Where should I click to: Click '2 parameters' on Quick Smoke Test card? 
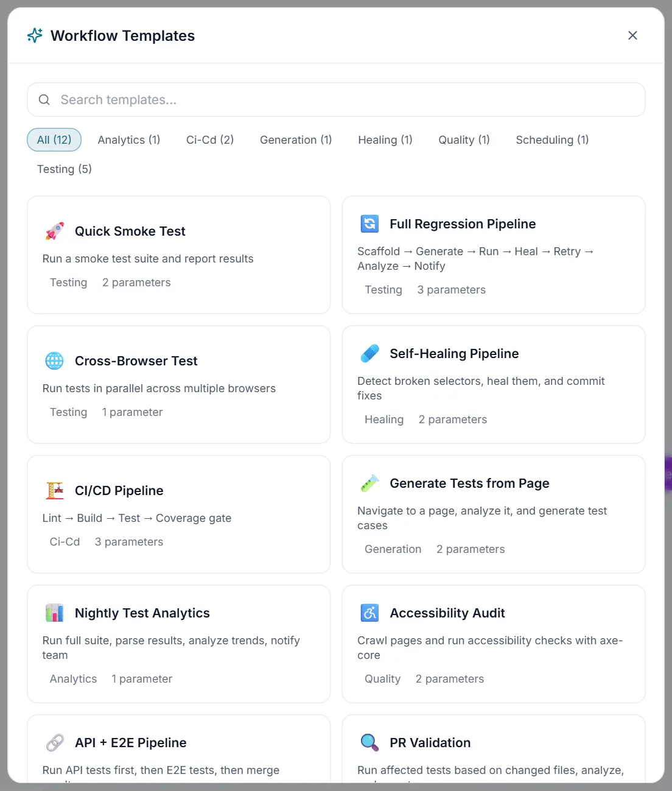pos(136,283)
